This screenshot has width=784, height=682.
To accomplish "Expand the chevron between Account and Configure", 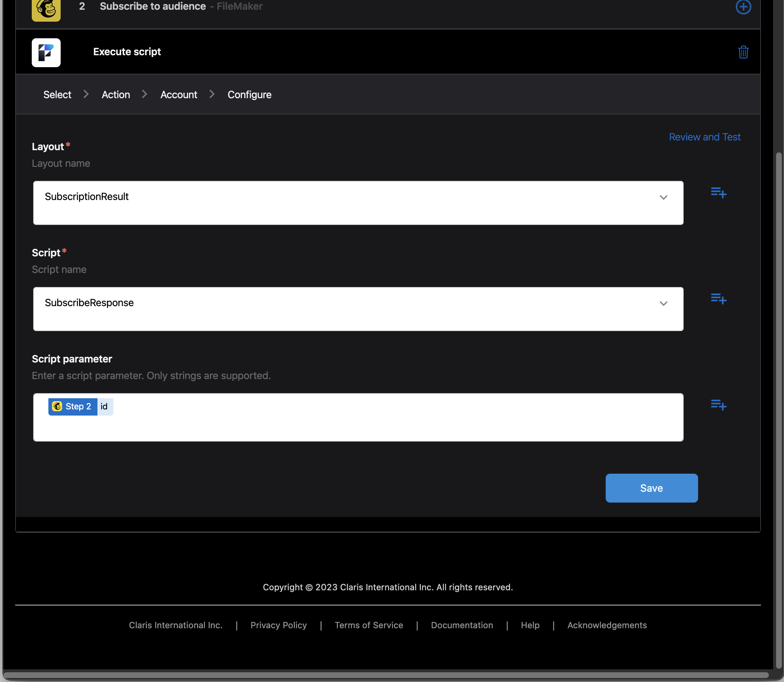I will point(212,94).
